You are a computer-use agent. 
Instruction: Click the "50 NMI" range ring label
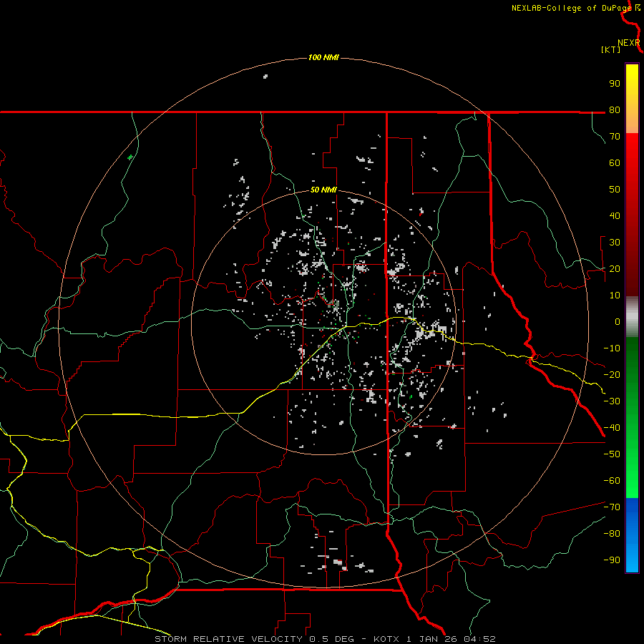tap(323, 190)
